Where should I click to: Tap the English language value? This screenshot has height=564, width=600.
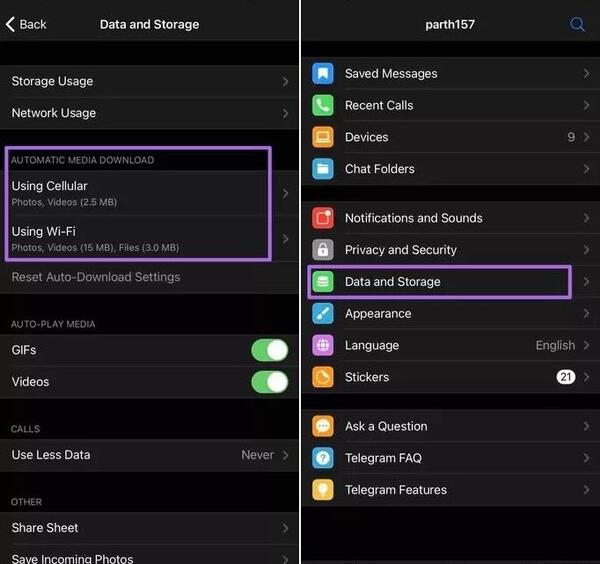point(555,346)
